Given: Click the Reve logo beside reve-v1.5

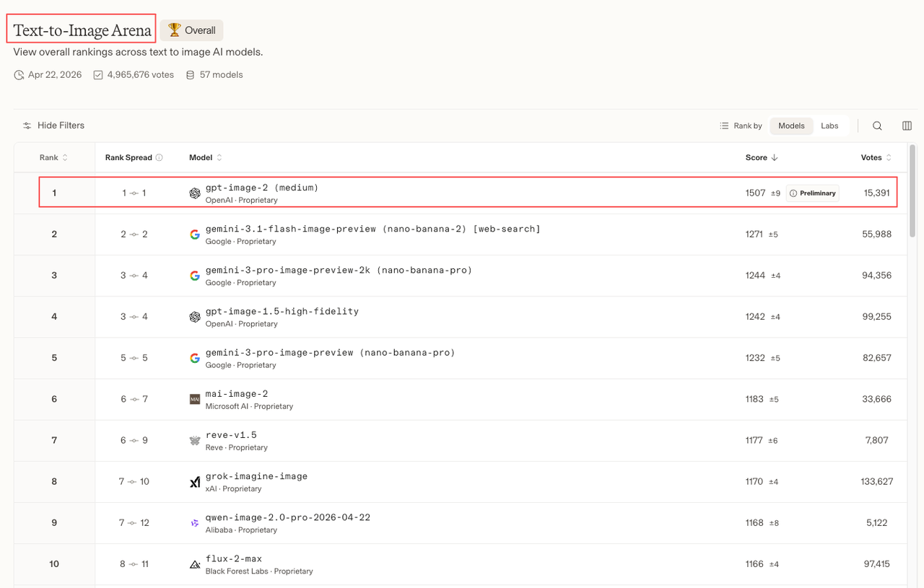Looking at the screenshot, I should click(194, 440).
